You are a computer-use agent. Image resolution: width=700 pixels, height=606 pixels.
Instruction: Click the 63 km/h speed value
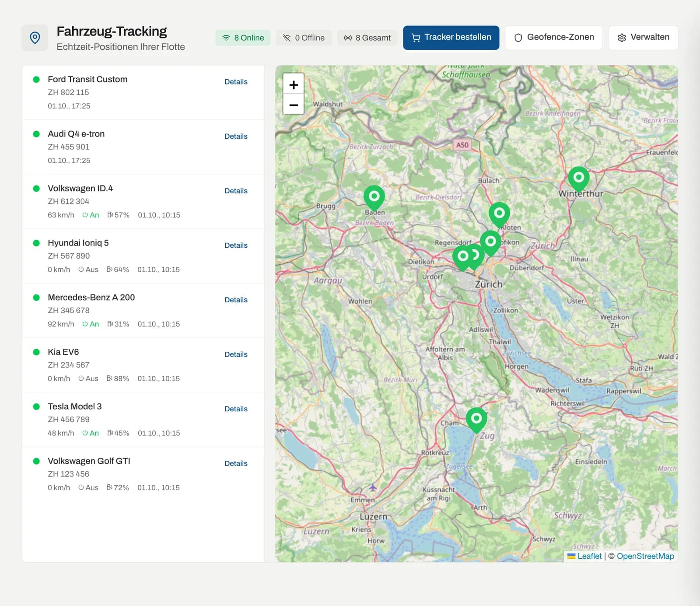[61, 215]
